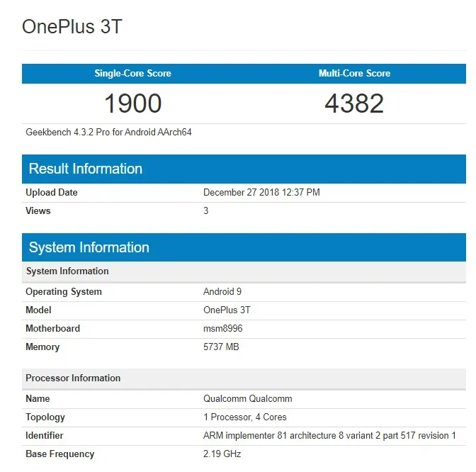The width and height of the screenshot is (476, 472).
Task: Click the single-core score value 1900
Action: [x=132, y=104]
